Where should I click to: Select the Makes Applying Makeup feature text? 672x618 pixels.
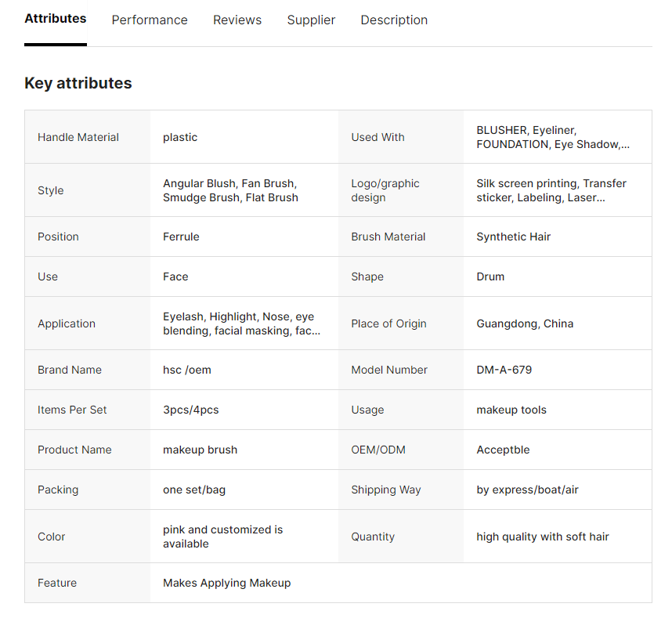[226, 583]
